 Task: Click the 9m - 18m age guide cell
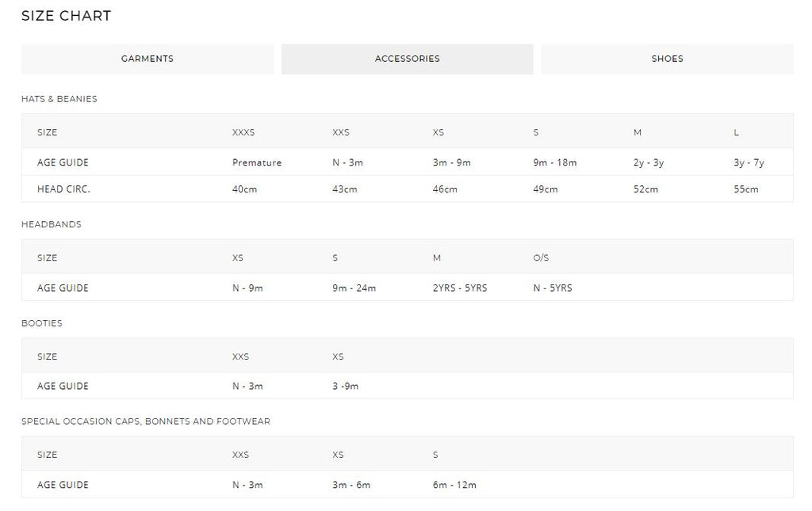(555, 162)
